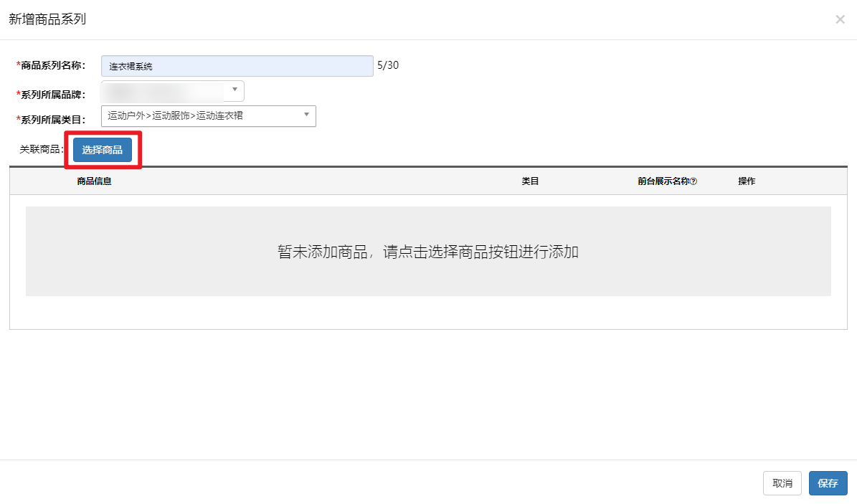Click the 操作 column header
Image resolution: width=857 pixels, height=504 pixels.
tap(747, 181)
